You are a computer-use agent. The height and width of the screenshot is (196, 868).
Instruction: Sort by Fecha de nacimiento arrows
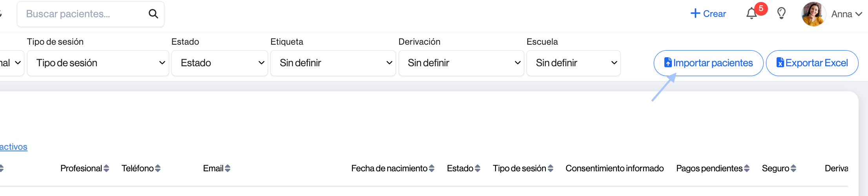(x=432, y=169)
